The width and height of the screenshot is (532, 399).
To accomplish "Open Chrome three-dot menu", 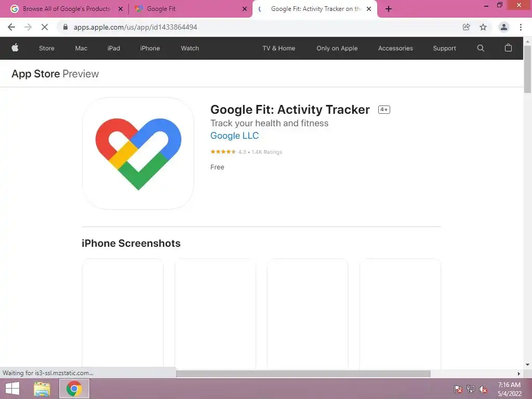I will tap(521, 27).
